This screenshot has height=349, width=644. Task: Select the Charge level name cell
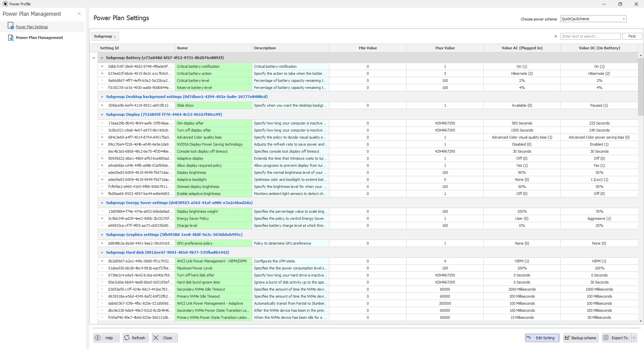pyautogui.click(x=213, y=226)
